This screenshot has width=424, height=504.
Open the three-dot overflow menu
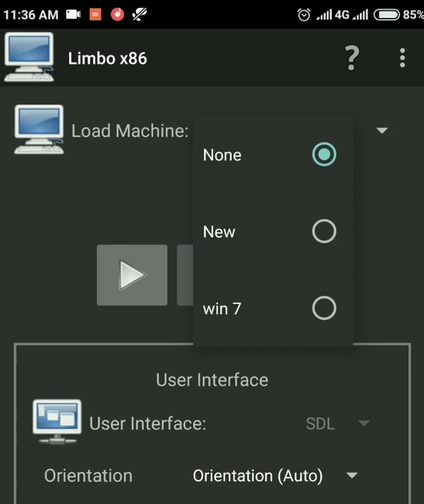click(402, 58)
